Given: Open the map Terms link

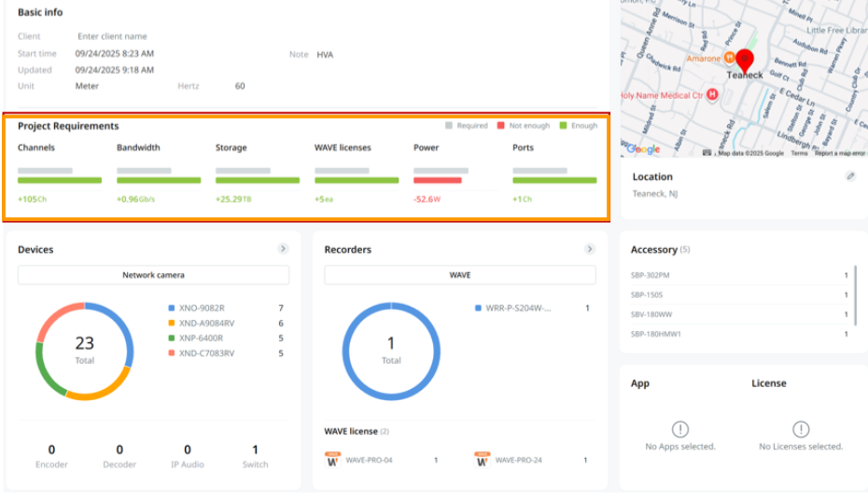Looking at the screenshot, I should [799, 153].
